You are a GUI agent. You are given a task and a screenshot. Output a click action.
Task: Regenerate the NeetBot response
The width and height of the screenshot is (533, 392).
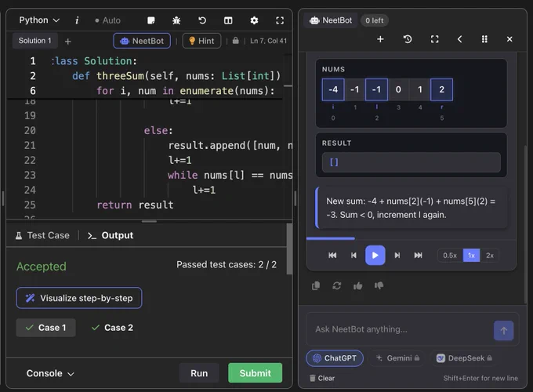tap(336, 286)
